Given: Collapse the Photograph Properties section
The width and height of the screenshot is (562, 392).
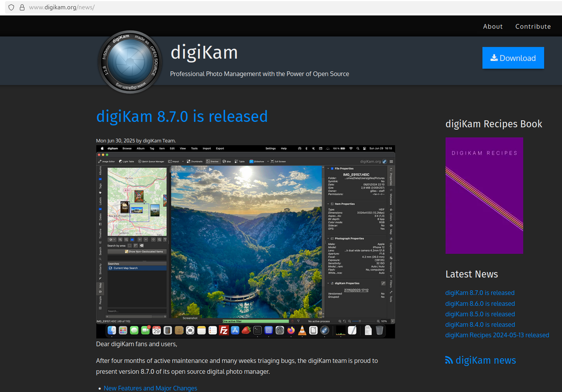Looking at the screenshot, I should [x=329, y=238].
